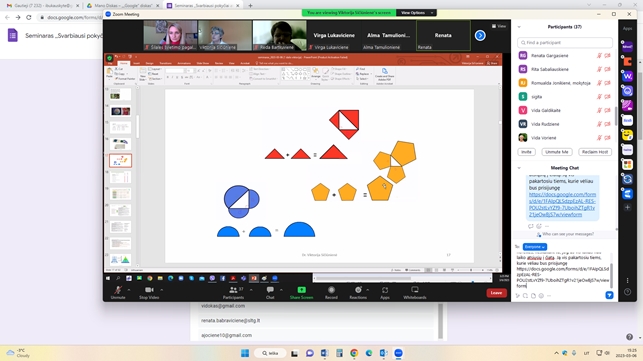Toggle the Chat panel button

pos(270,290)
